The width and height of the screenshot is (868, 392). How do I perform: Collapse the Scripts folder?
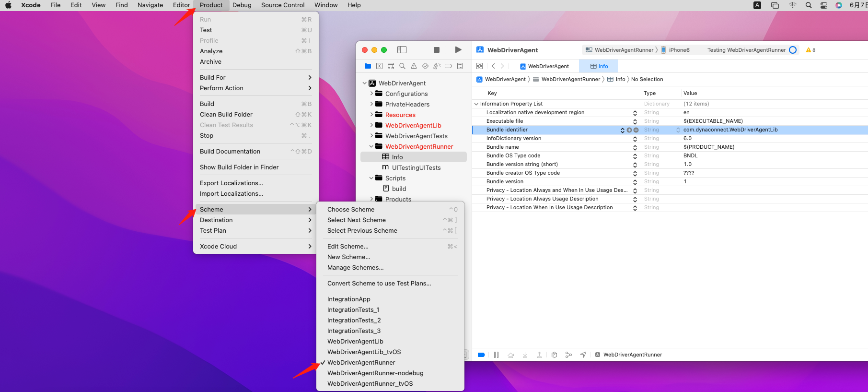coord(371,178)
